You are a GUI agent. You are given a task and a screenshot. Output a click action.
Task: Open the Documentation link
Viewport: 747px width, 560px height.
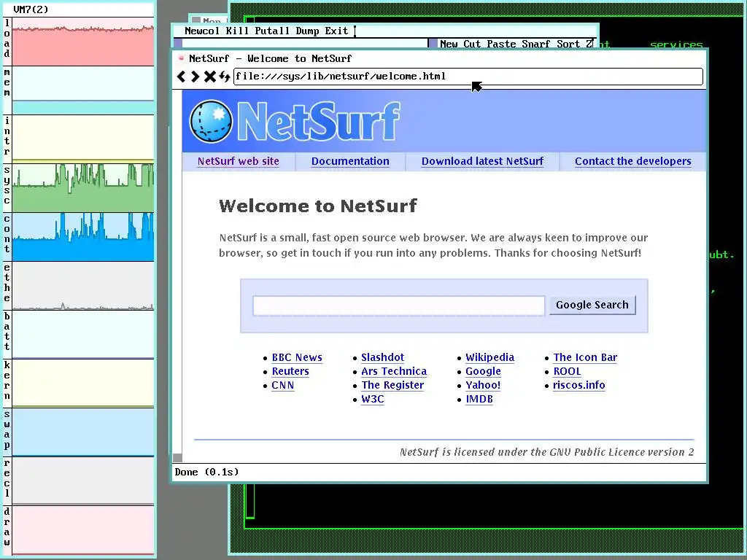click(350, 161)
